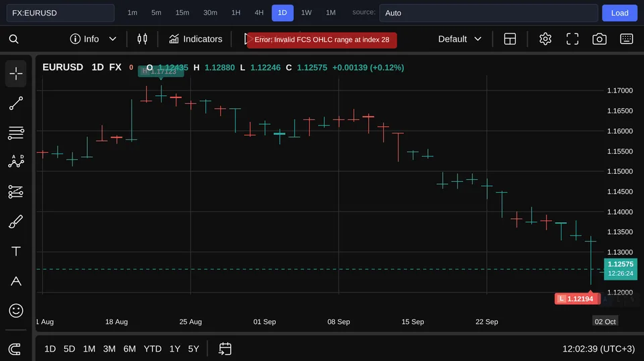Switch to the 1W timeframe

[307, 13]
